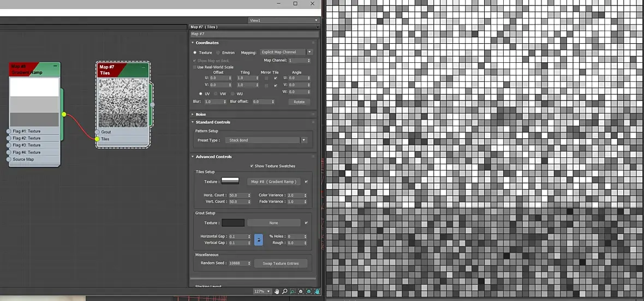Toggle the Grout texture map checkbox
Screen dimensions: 644x301
pos(306,223)
